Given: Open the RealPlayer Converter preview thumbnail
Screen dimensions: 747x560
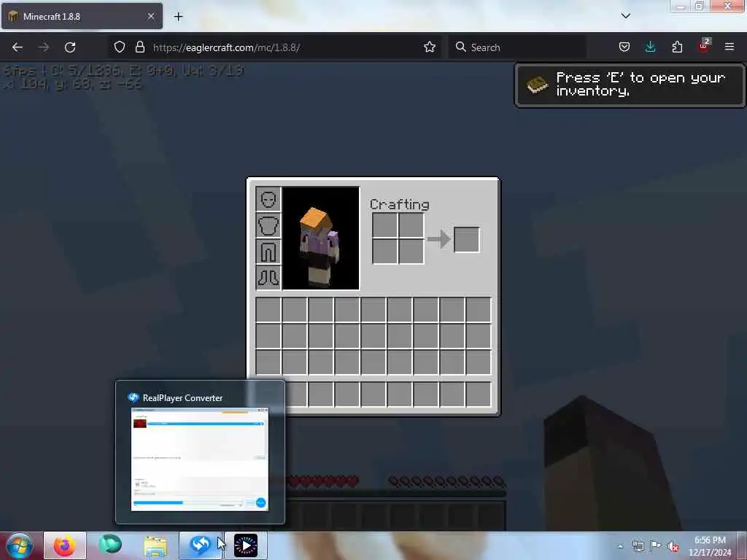Looking at the screenshot, I should point(200,459).
